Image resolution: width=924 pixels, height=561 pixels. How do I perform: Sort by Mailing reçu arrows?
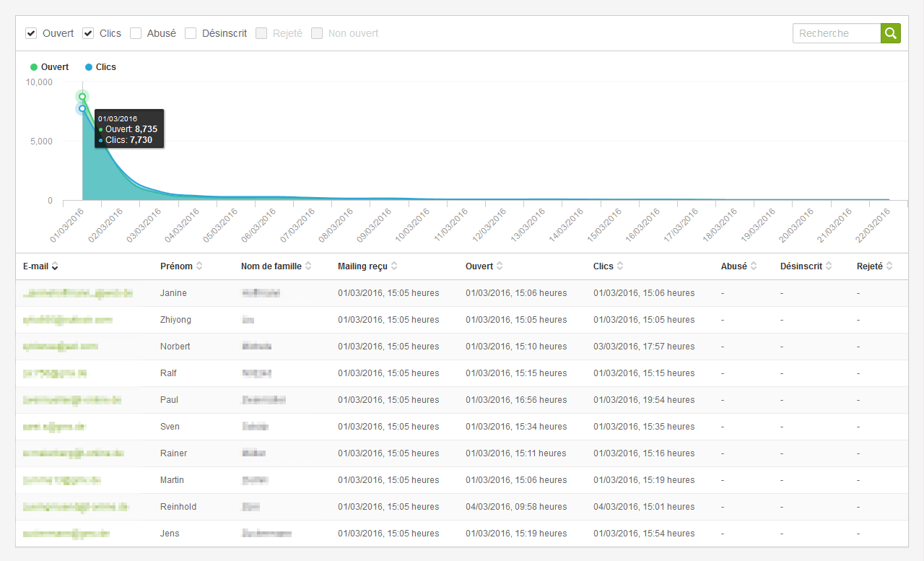coord(394,266)
